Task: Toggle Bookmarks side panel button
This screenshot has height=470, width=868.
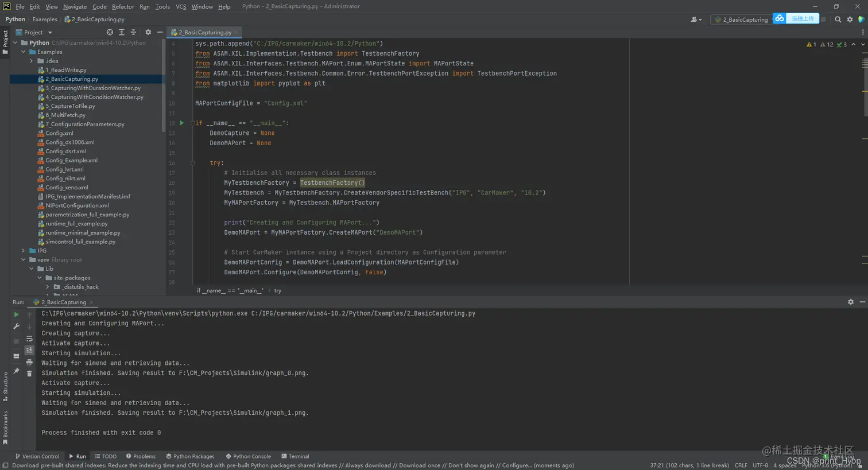Action: [5, 428]
